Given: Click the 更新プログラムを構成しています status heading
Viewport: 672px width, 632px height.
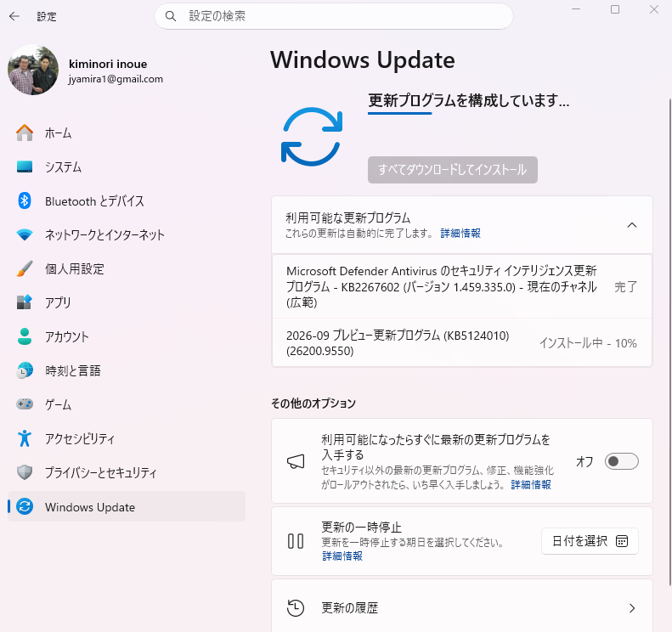Looking at the screenshot, I should click(468, 100).
